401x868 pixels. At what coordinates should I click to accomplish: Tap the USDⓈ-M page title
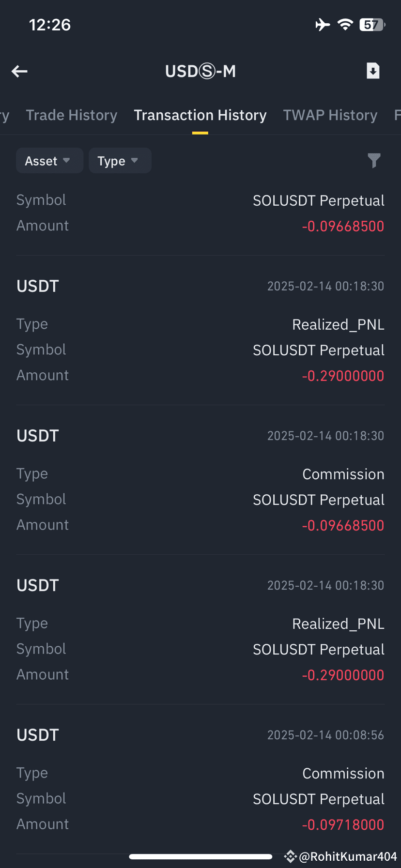(x=200, y=71)
